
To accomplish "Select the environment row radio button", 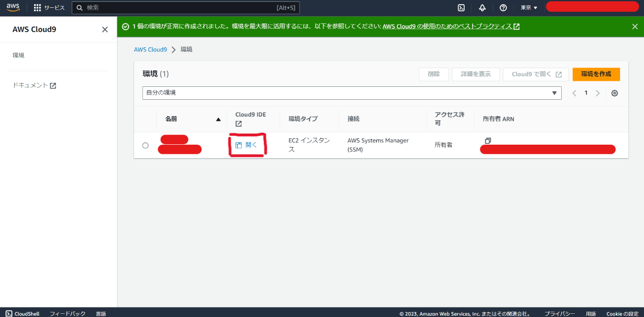I will click(x=145, y=145).
